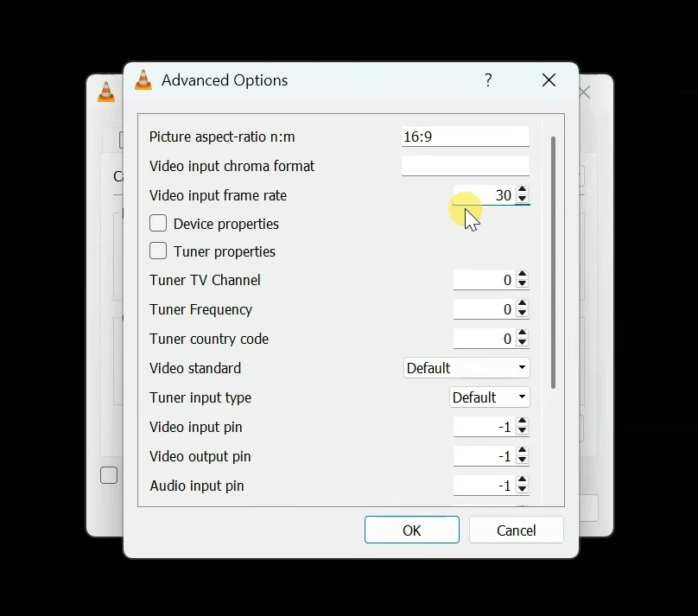Click the Video input frame rate value 30
Screen dimensions: 698x616
pyautogui.click(x=485, y=195)
